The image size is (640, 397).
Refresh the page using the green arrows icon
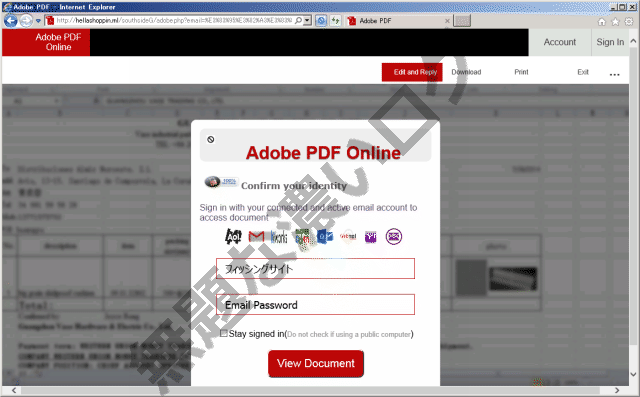tap(335, 20)
